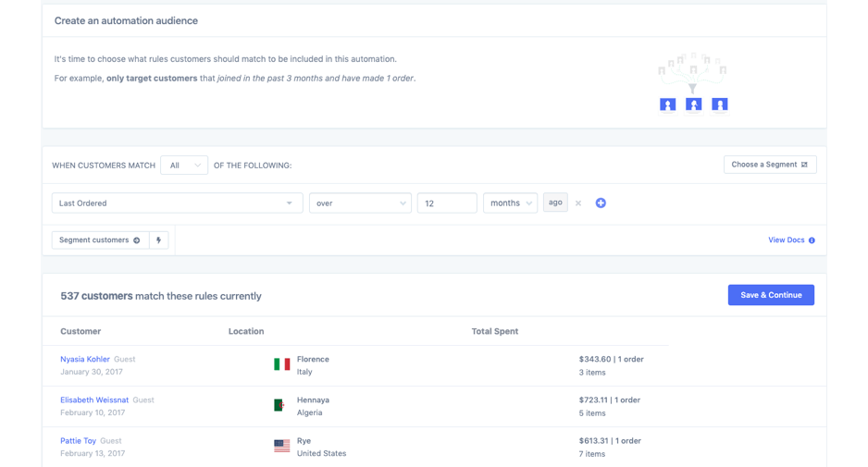Click the Save & Continue button

(x=771, y=295)
